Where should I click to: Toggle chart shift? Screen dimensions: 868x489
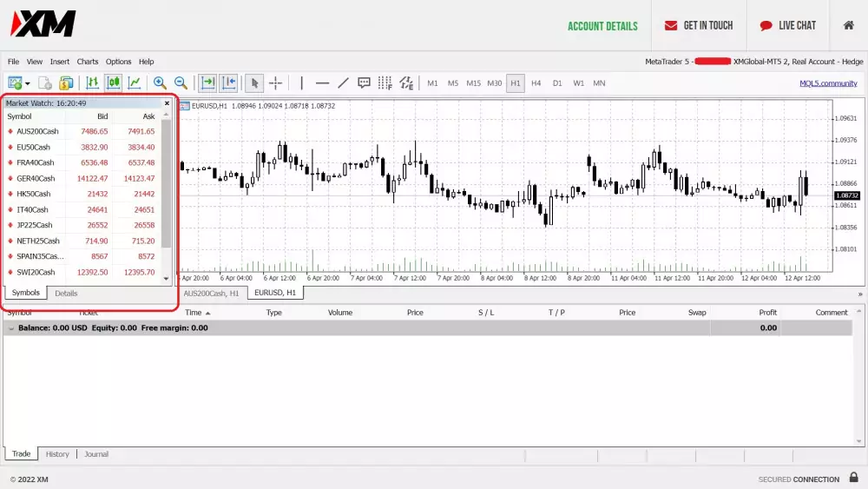[x=228, y=83]
